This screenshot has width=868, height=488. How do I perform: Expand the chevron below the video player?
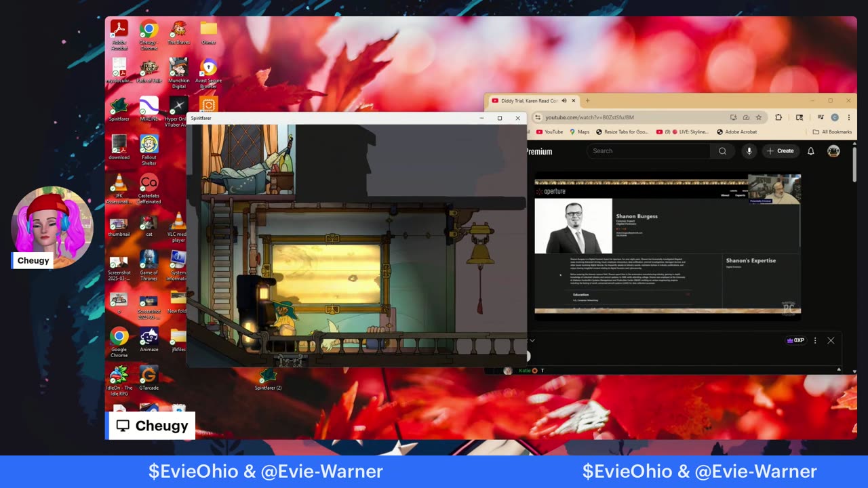click(x=532, y=340)
